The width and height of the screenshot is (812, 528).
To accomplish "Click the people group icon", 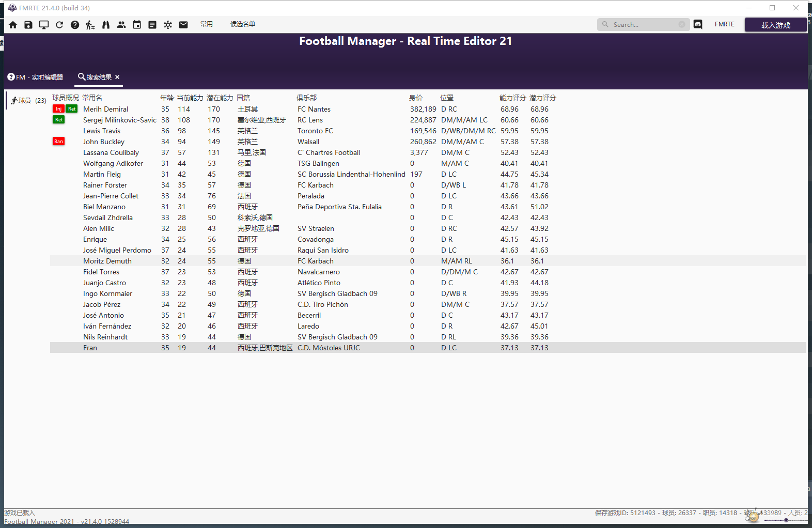I will (x=121, y=25).
